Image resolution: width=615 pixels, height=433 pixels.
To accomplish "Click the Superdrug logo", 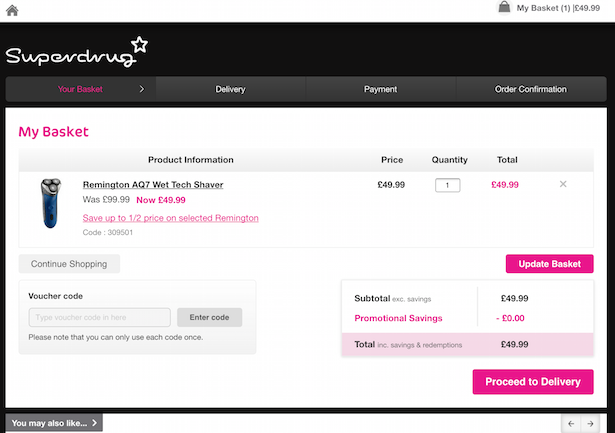I will 76,52.
